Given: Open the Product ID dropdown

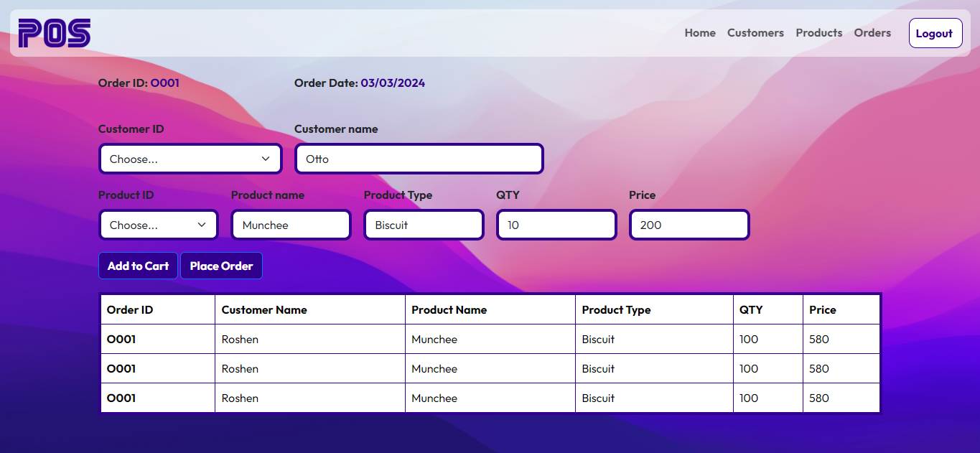Looking at the screenshot, I should pyautogui.click(x=158, y=225).
